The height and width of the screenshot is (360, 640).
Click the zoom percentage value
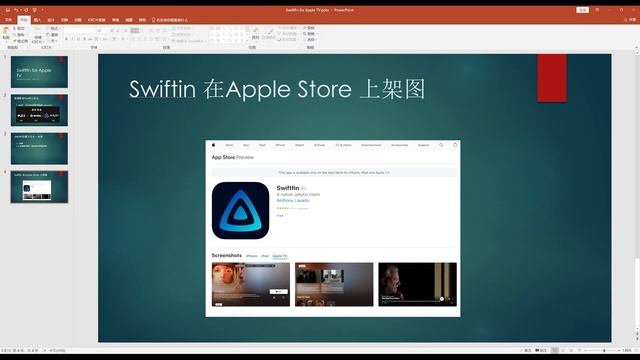pos(627,350)
